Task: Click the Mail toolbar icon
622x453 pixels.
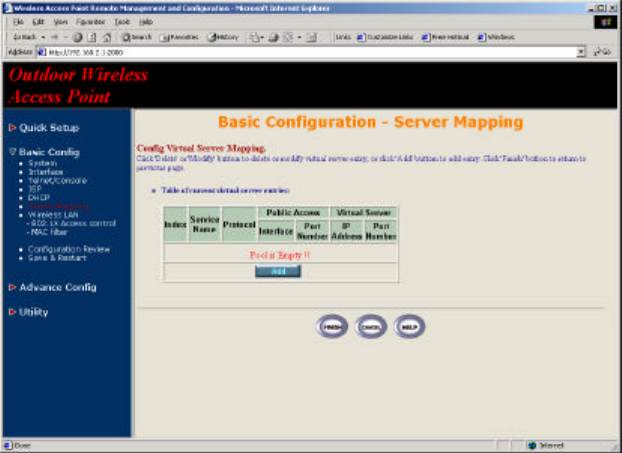Action: coord(254,38)
